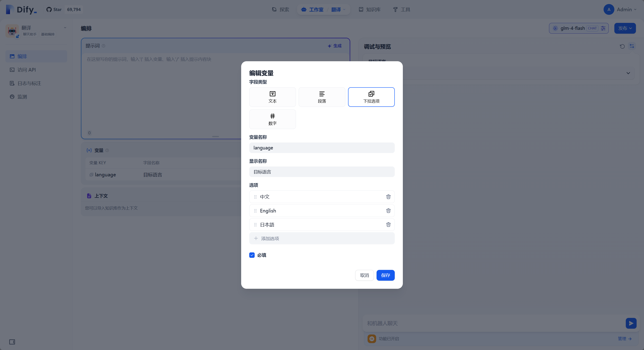Collapse the target language section chevron
Screen dimensions: 644x350
(x=628, y=73)
